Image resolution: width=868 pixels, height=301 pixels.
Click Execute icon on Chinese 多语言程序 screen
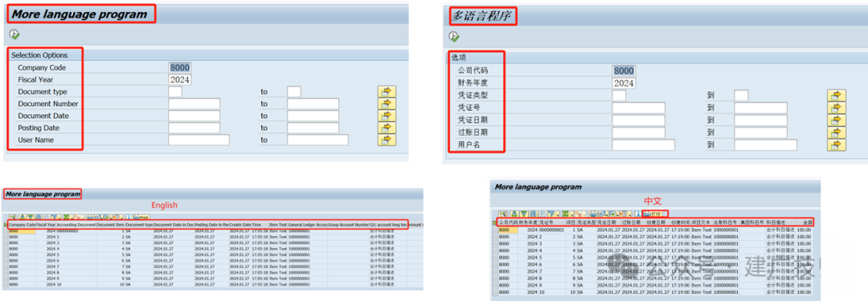click(454, 36)
